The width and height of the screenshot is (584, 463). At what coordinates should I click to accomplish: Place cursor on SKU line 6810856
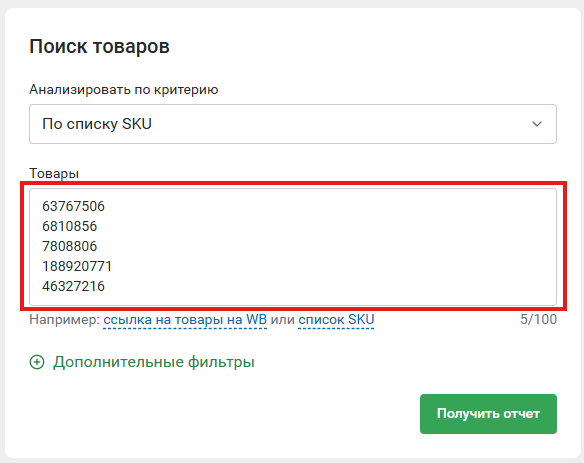coord(70,226)
